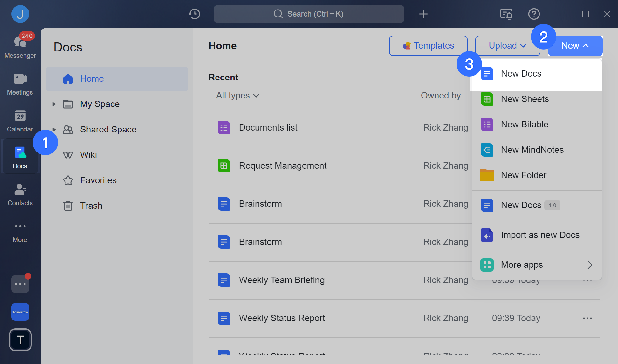
Task: Open the help icon
Action: tap(534, 14)
